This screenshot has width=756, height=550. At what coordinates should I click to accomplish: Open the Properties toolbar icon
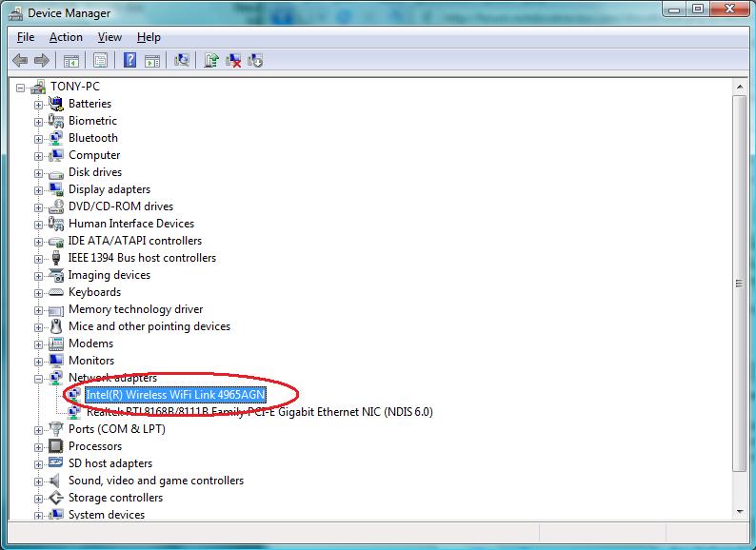pyautogui.click(x=100, y=61)
